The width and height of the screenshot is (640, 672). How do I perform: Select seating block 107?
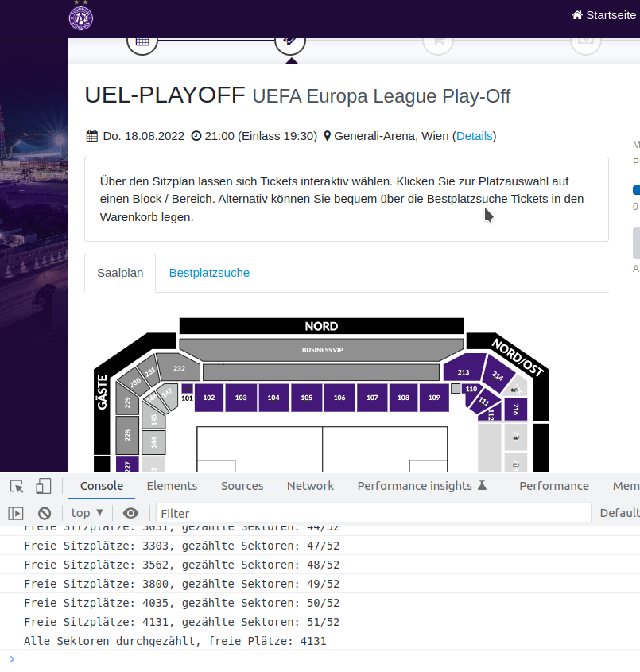(372, 398)
